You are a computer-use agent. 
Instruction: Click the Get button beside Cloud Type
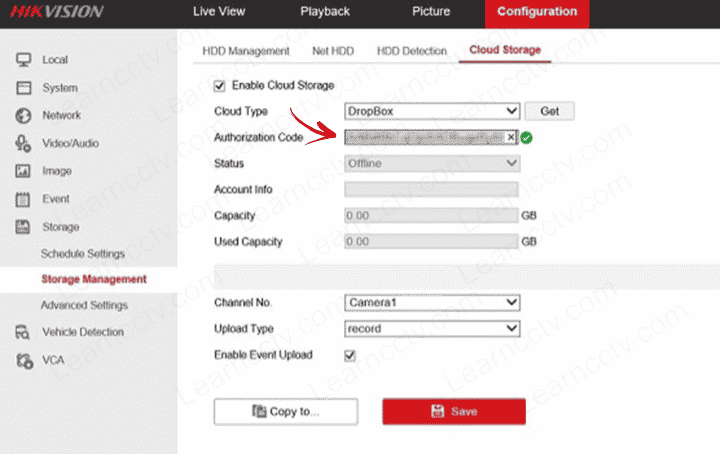click(549, 111)
